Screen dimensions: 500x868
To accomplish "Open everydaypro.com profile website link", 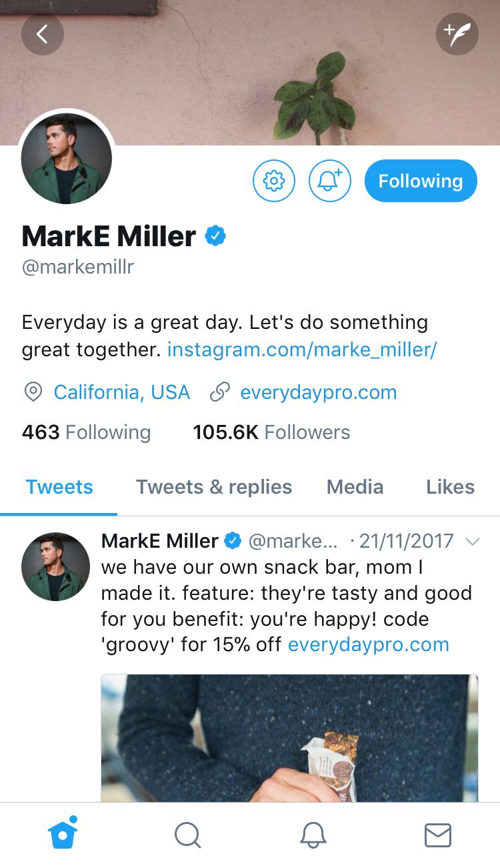I will point(318,392).
